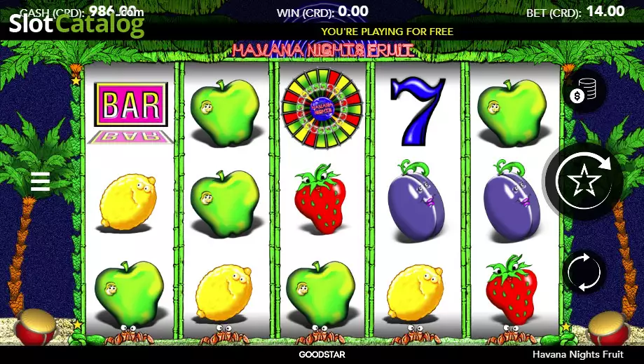644x364 pixels.
Task: Spin the reels with the star button
Action: [x=583, y=182]
